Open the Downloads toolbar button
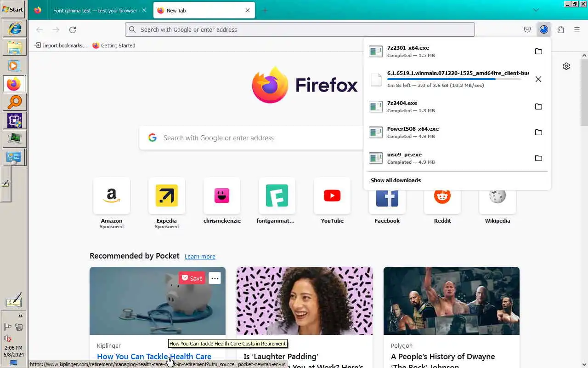 tap(544, 29)
